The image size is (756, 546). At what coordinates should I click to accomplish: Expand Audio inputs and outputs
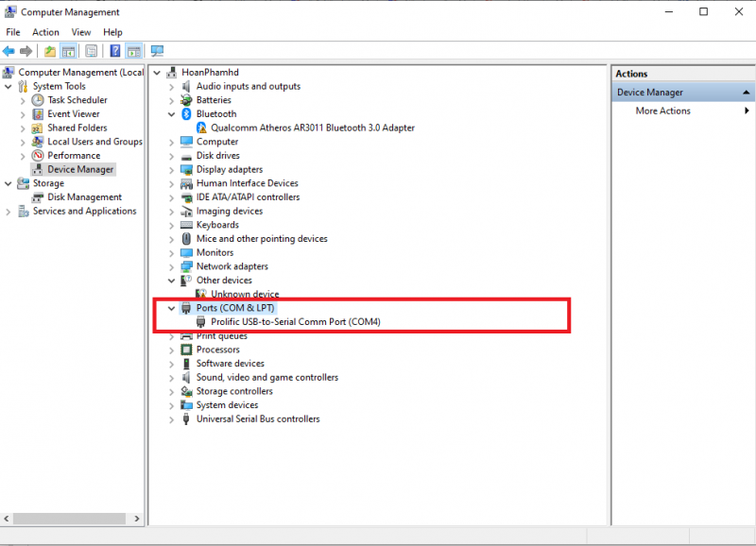pos(172,87)
